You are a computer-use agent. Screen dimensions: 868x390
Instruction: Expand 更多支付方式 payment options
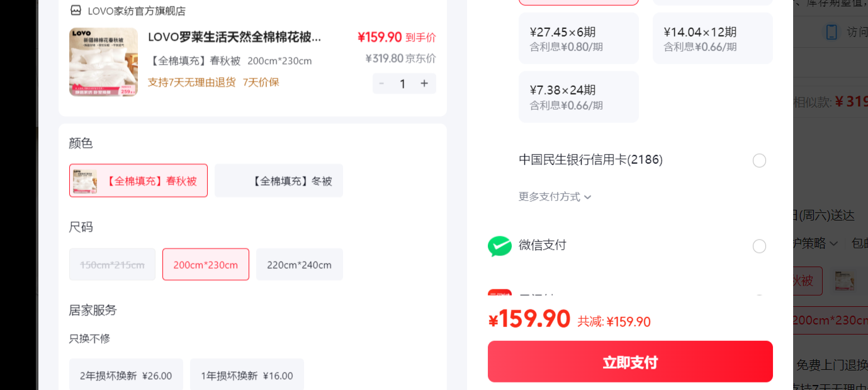[x=555, y=197]
